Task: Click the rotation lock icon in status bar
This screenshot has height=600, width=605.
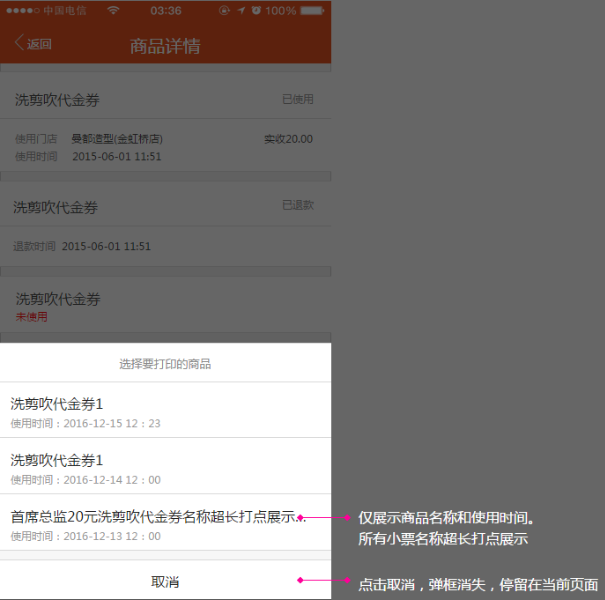Action: [224, 10]
